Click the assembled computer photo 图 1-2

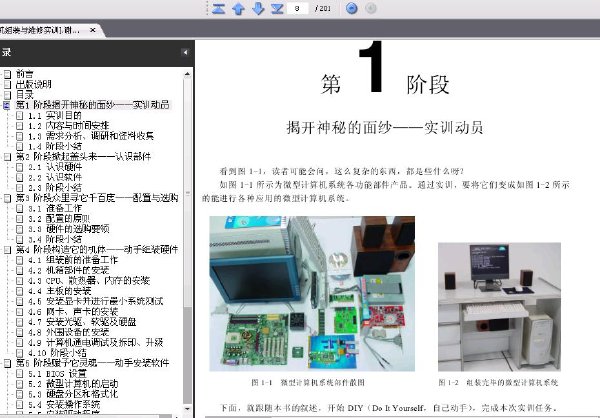pos(499,307)
